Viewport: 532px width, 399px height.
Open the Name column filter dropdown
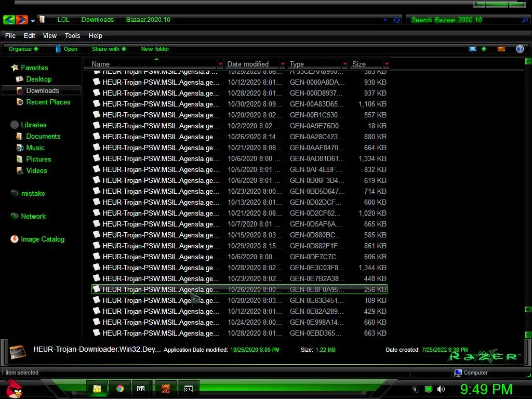220,64
